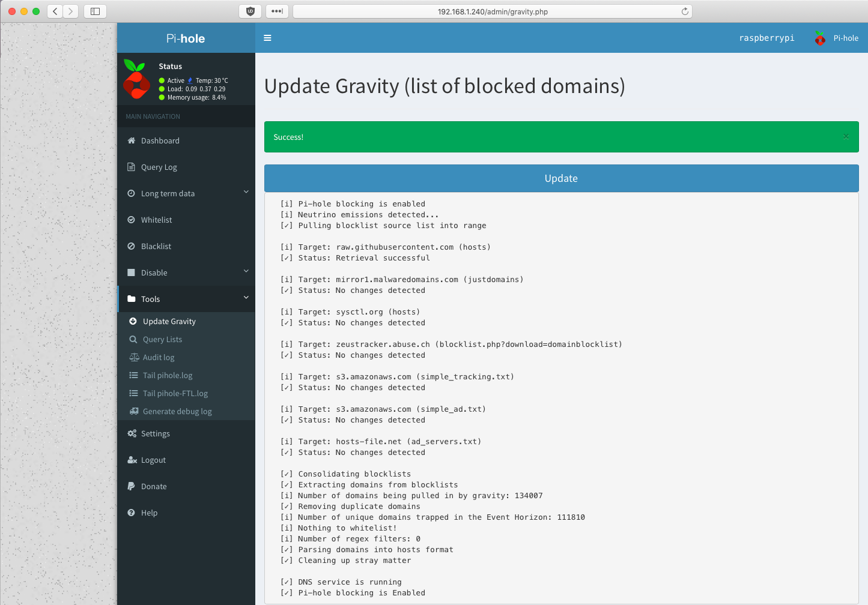
Task: Click the Help question-mark icon
Action: coord(131,513)
